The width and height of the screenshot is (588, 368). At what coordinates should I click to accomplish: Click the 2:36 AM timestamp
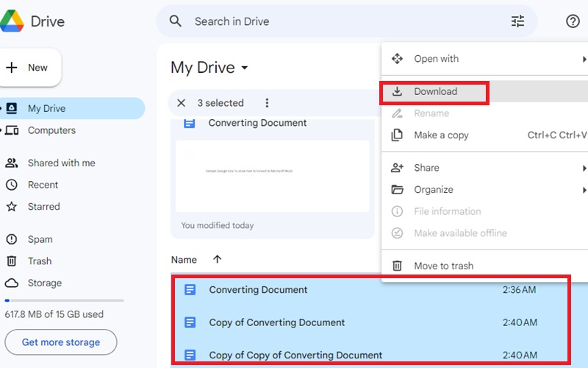pyautogui.click(x=520, y=289)
